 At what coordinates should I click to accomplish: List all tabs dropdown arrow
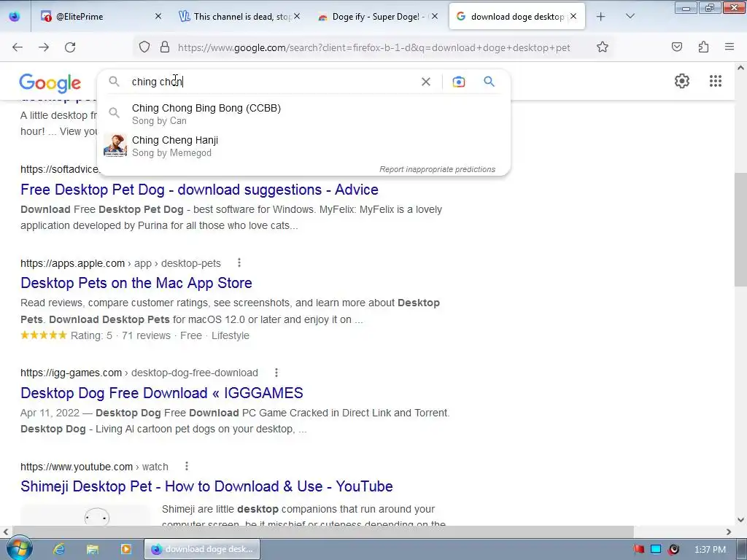pyautogui.click(x=630, y=16)
